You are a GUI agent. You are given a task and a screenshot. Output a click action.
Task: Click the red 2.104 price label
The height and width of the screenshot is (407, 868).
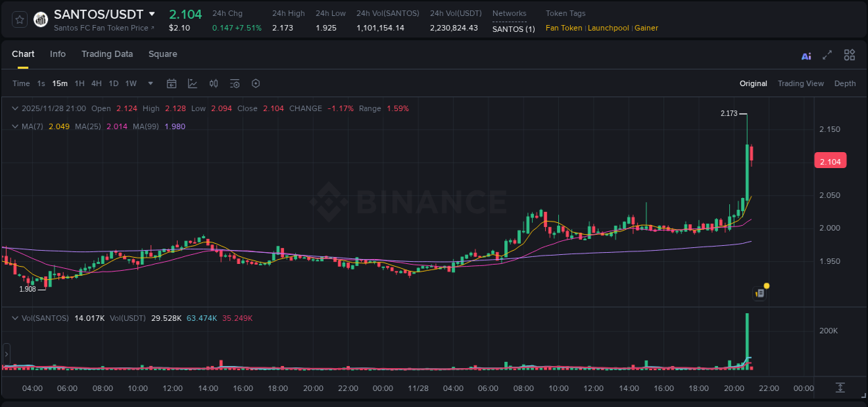point(831,160)
